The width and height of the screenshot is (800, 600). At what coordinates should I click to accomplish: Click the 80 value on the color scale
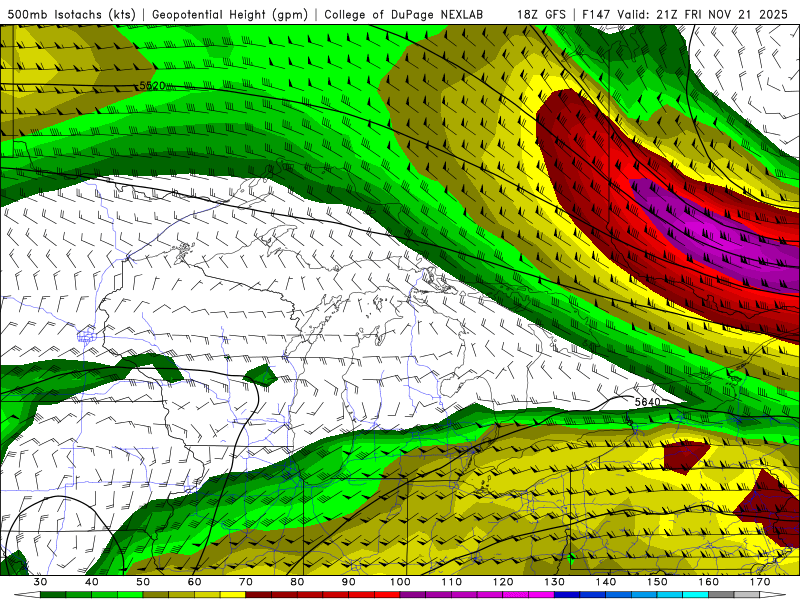click(297, 582)
